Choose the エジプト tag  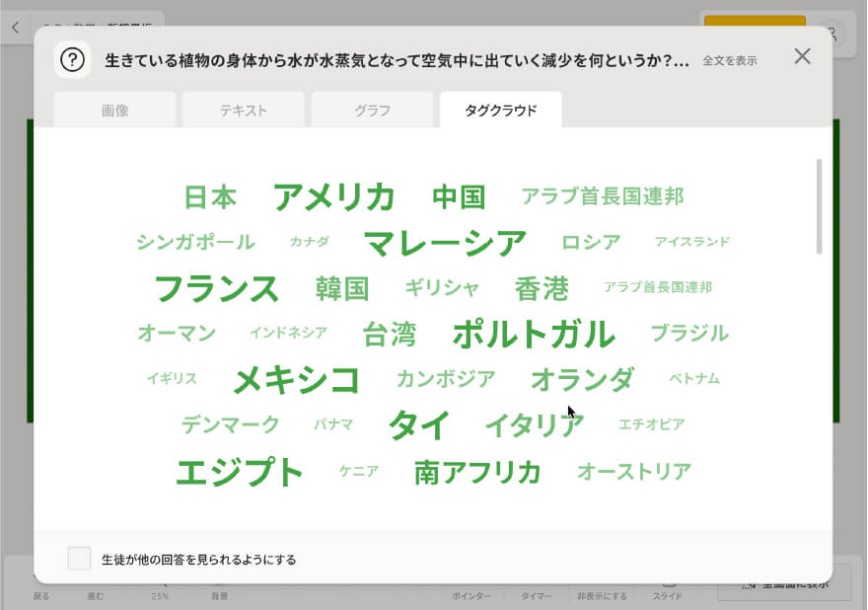coord(239,472)
